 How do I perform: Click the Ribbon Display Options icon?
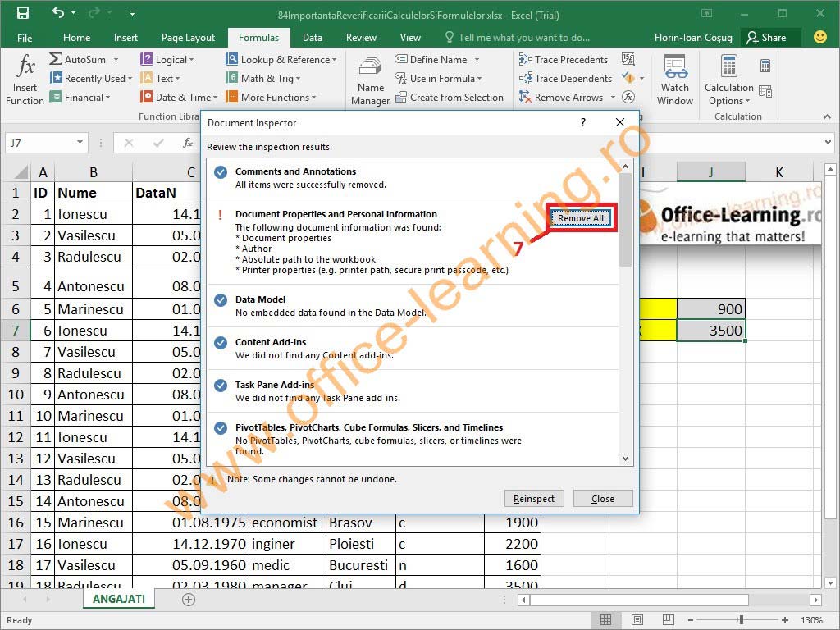[707, 13]
